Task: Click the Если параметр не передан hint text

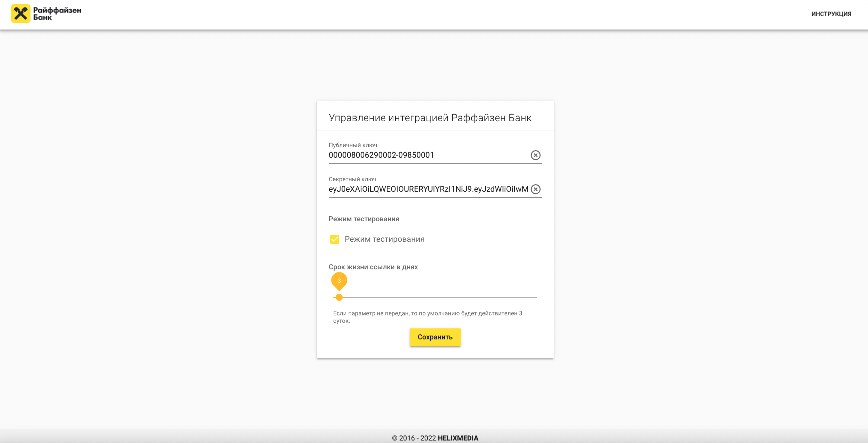Action: (x=428, y=317)
